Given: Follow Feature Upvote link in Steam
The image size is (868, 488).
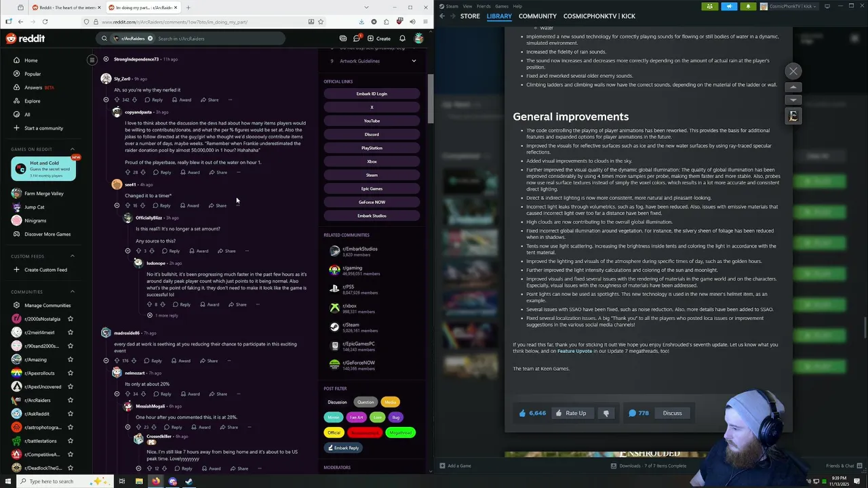Looking at the screenshot, I should coord(574,351).
